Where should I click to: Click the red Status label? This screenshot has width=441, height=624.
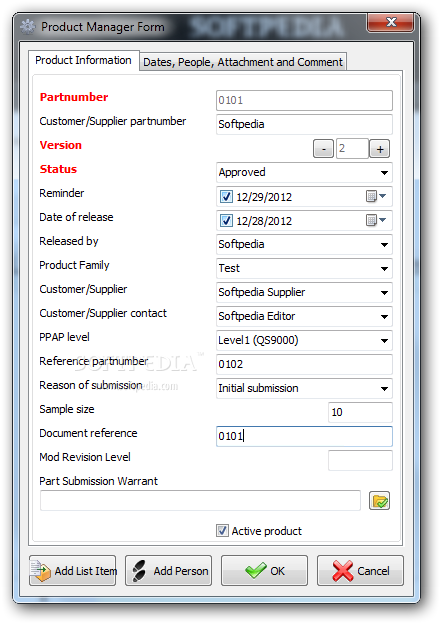pos(59,169)
